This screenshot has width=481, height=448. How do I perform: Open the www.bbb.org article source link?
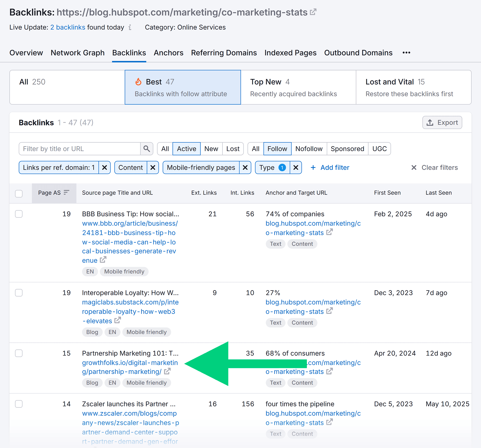click(x=130, y=242)
